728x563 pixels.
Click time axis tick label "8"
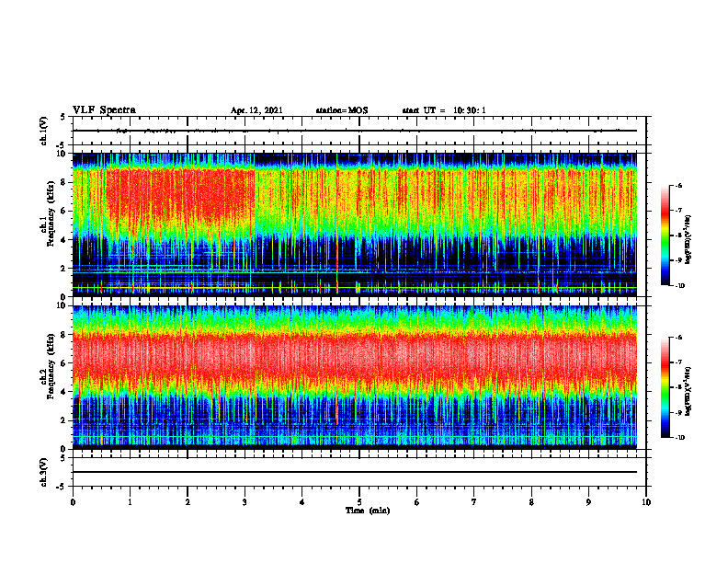[x=531, y=502]
